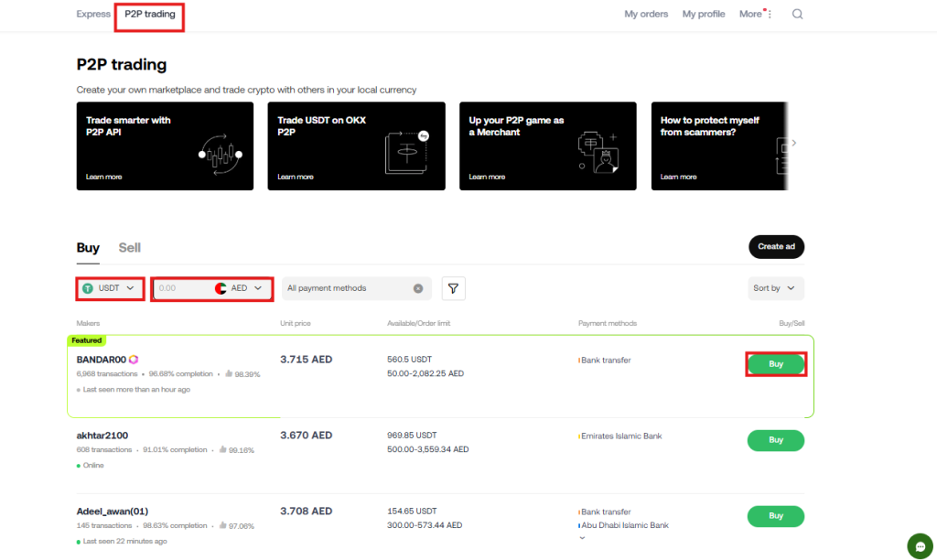Open the chat support bubble icon
This screenshot has width=937, height=560.
click(x=920, y=545)
